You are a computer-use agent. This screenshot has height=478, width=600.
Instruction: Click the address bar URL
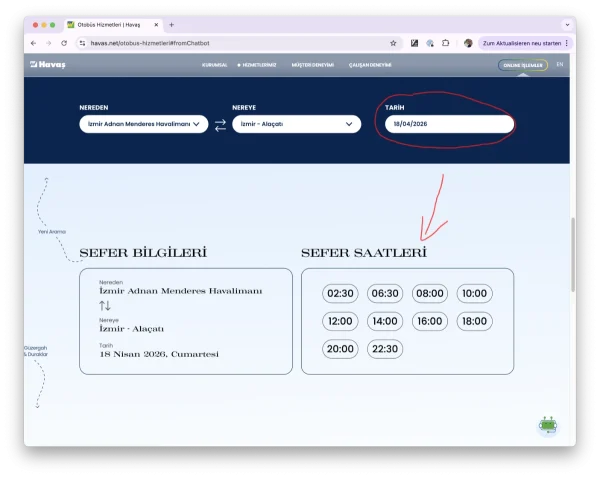[150, 43]
